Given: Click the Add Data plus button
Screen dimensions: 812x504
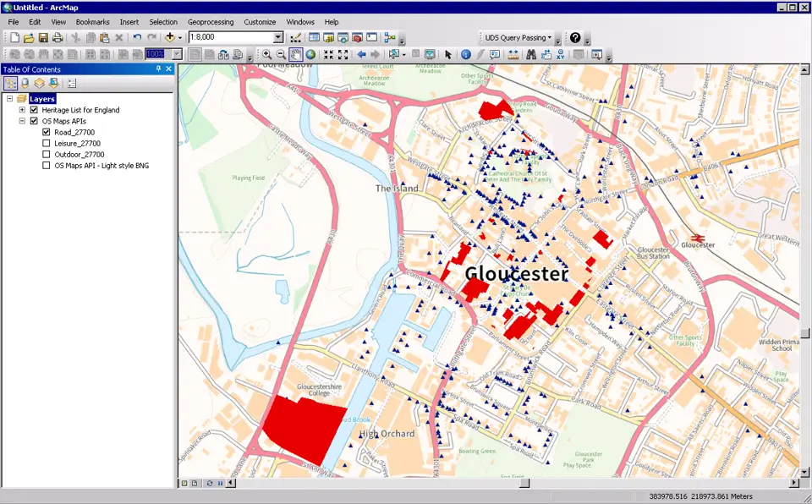Looking at the screenshot, I should tap(170, 37).
